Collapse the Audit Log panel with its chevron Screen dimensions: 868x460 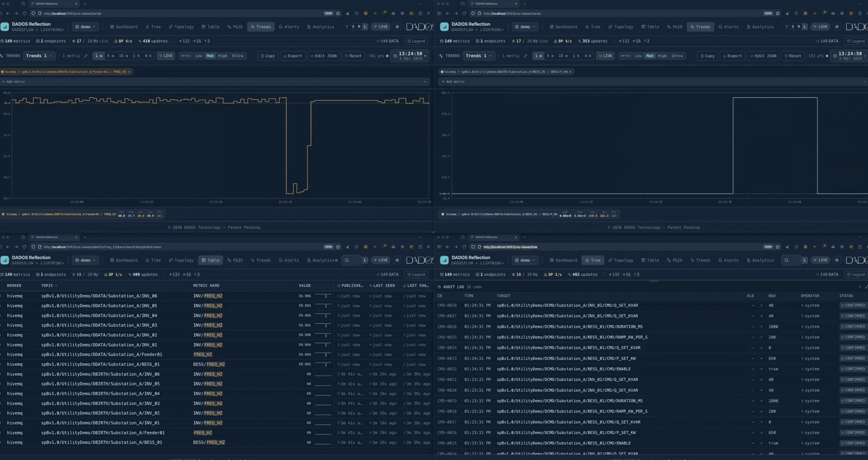[x=860, y=287]
